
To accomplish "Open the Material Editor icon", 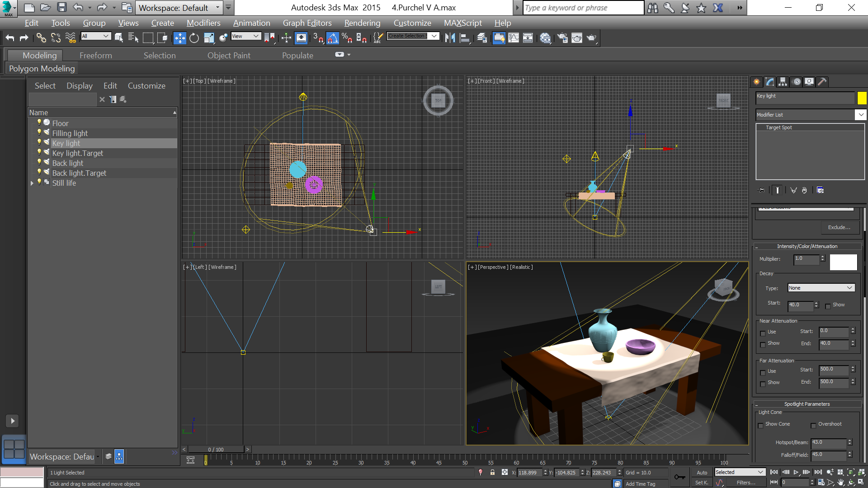I will tap(545, 38).
